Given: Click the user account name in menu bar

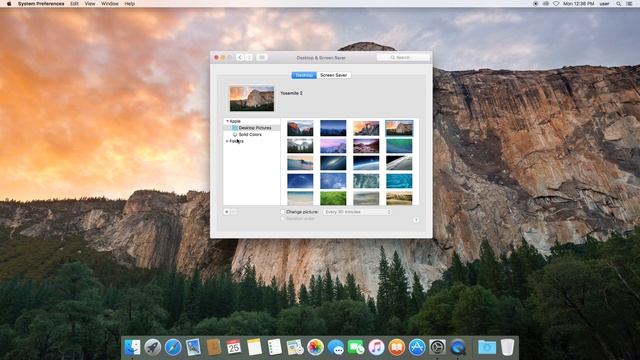Looking at the screenshot, I should click(604, 4).
